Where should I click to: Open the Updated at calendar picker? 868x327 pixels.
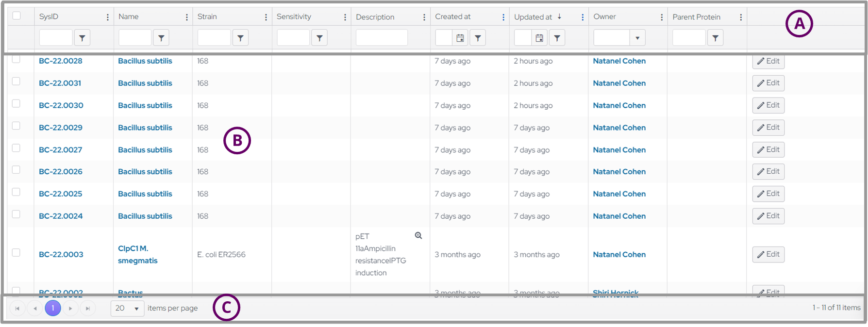coord(539,38)
